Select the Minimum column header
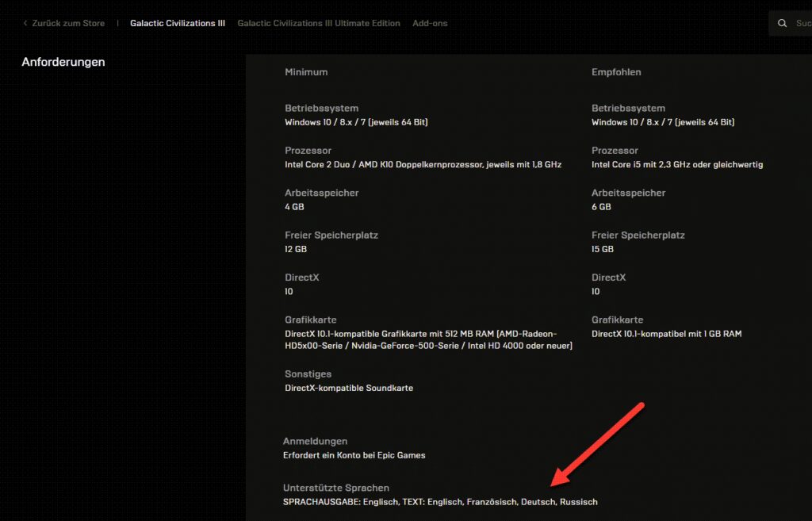This screenshot has height=521, width=812. [x=306, y=72]
